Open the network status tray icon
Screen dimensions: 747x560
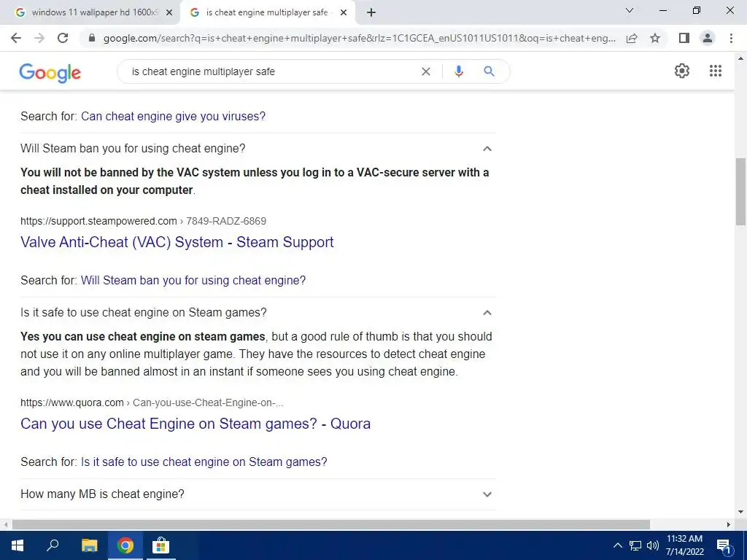(x=635, y=545)
